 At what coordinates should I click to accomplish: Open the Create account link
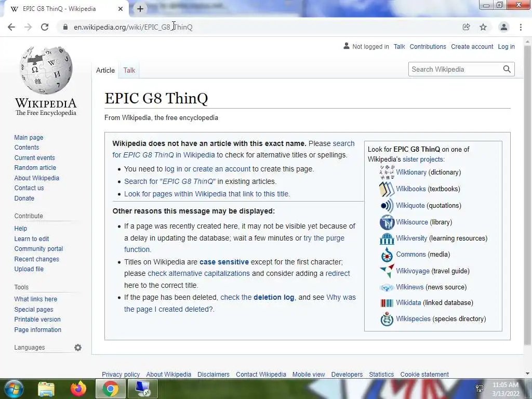pyautogui.click(x=472, y=47)
